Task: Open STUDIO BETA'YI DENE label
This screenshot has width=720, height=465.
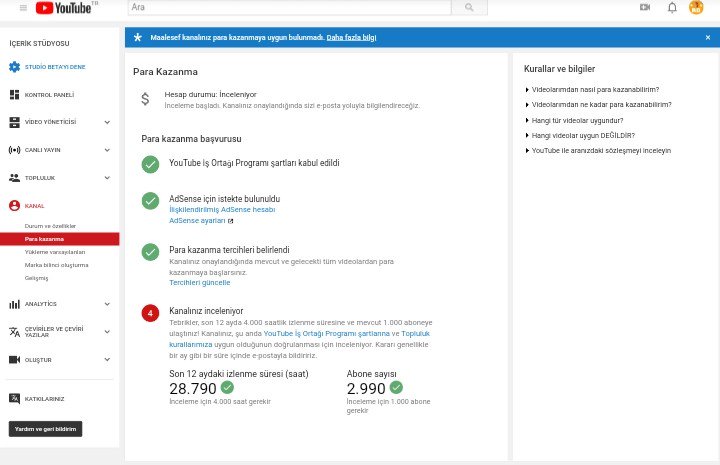Action: point(55,67)
